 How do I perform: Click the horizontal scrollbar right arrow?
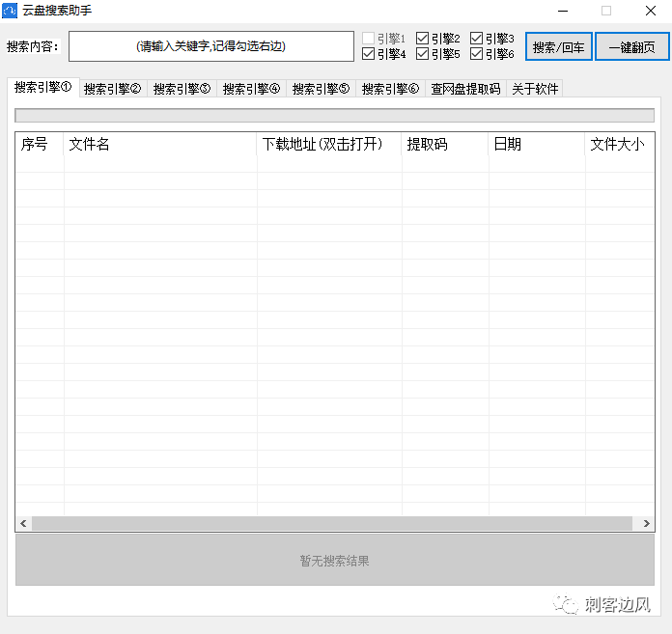pyautogui.click(x=646, y=523)
